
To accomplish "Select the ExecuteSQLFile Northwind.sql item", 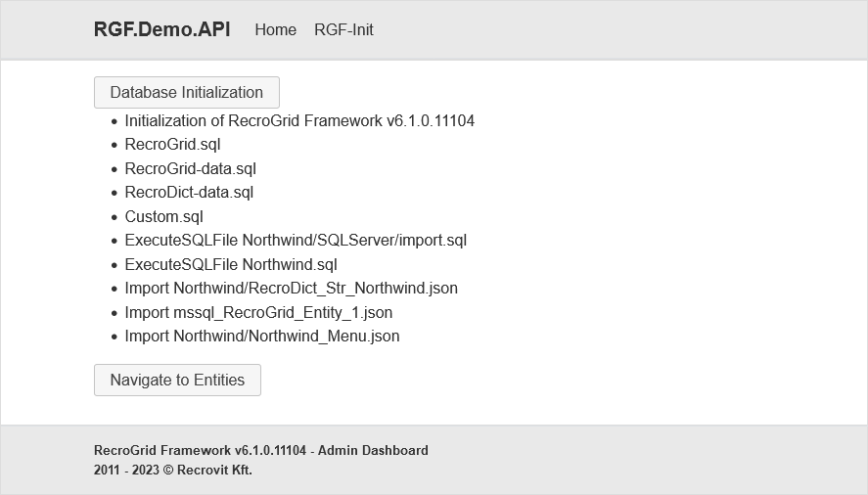I will point(231,265).
